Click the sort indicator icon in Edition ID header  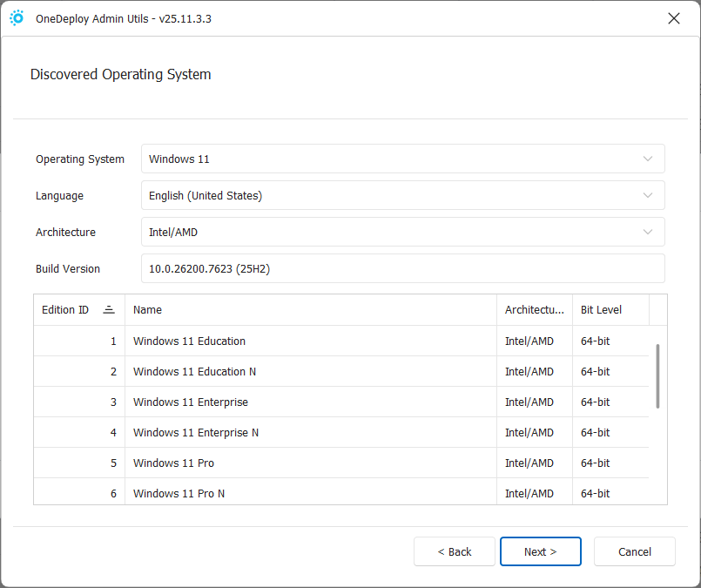point(109,310)
